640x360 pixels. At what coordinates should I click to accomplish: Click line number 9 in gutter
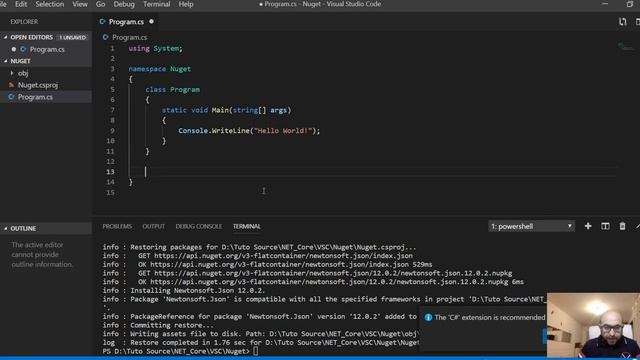point(112,131)
